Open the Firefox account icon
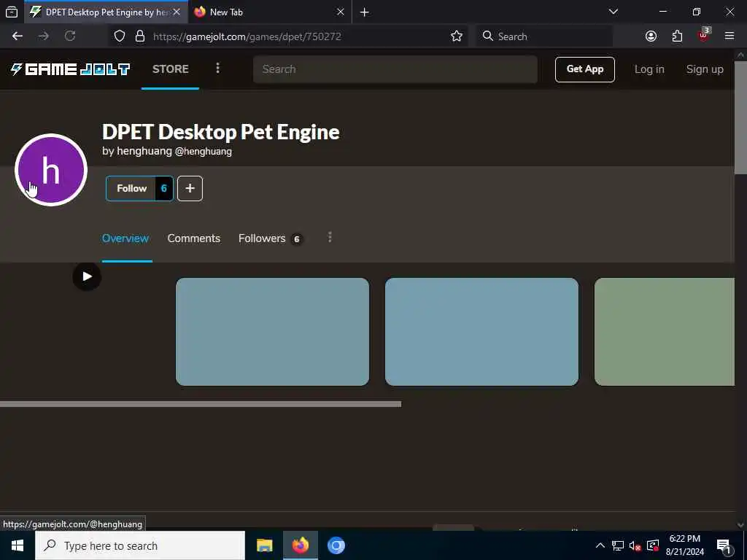The height and width of the screenshot is (560, 747). (651, 36)
